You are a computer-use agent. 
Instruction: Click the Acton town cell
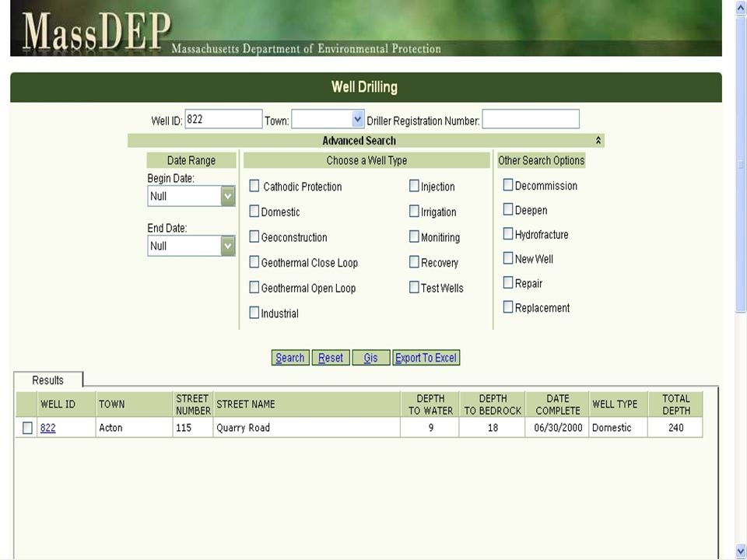pos(135,428)
